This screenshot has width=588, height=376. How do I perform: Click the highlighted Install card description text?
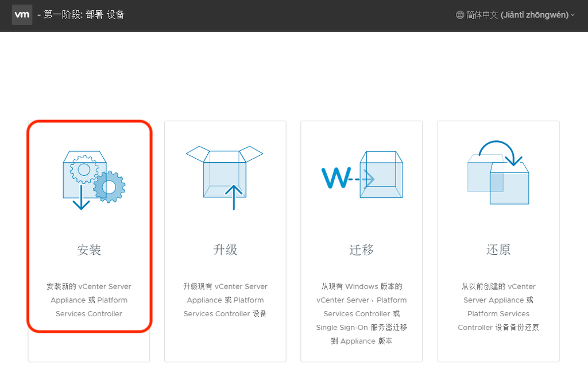(89, 300)
